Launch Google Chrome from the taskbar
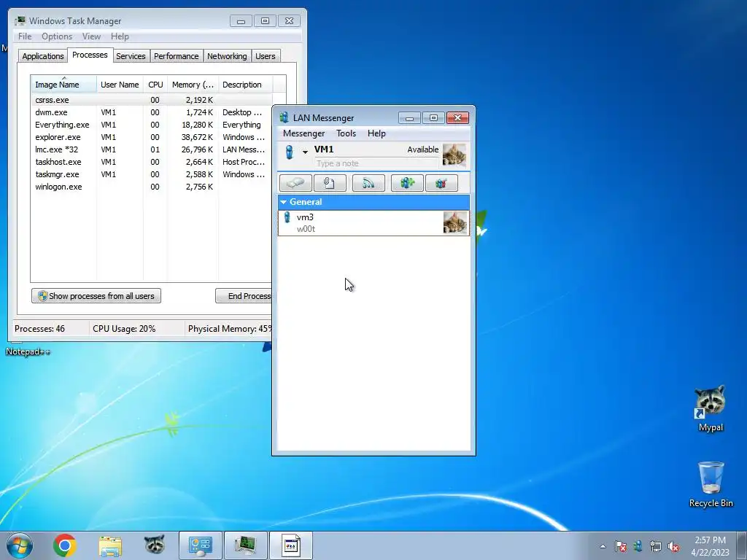 coord(65,545)
